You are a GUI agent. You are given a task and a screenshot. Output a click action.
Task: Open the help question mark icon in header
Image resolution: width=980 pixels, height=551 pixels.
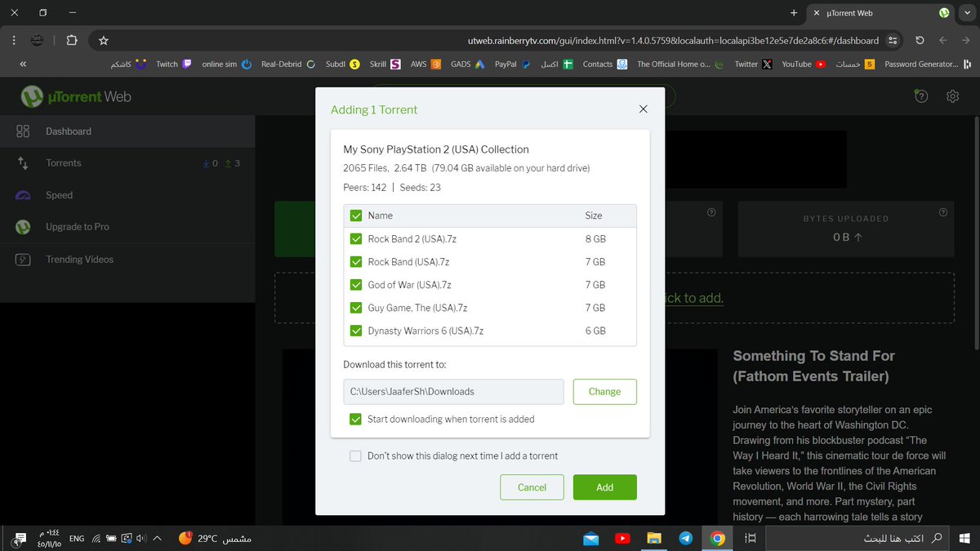pos(921,96)
